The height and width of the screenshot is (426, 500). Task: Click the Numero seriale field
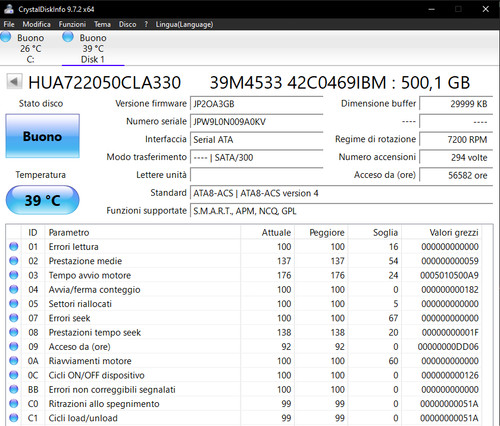tap(256, 122)
